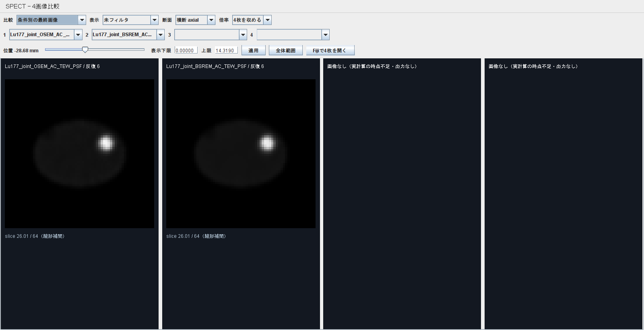Click the Lu177_joint_BSREM_AC_TEW_PSF panel title
Image resolution: width=644 pixels, height=330 pixels.
(x=215, y=66)
